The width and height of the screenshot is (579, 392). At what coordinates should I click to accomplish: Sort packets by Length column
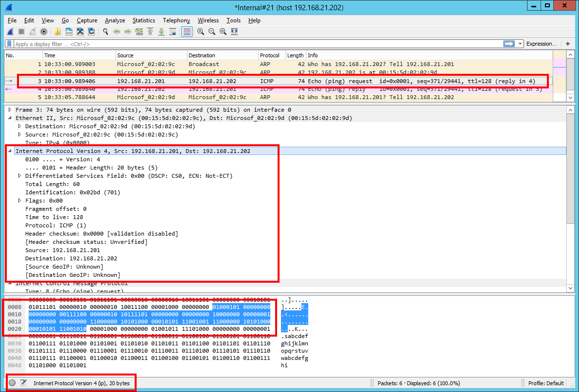tap(296, 55)
